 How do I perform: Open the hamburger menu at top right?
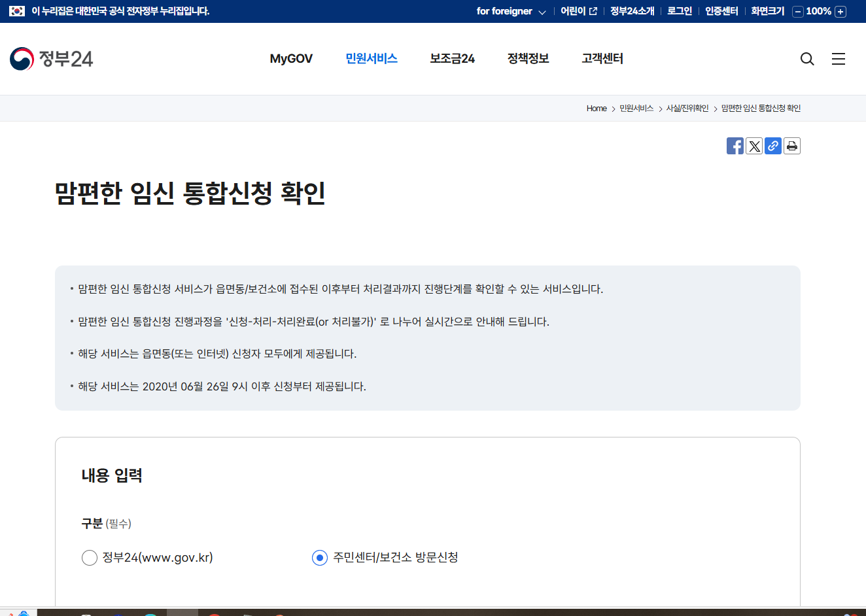point(838,59)
